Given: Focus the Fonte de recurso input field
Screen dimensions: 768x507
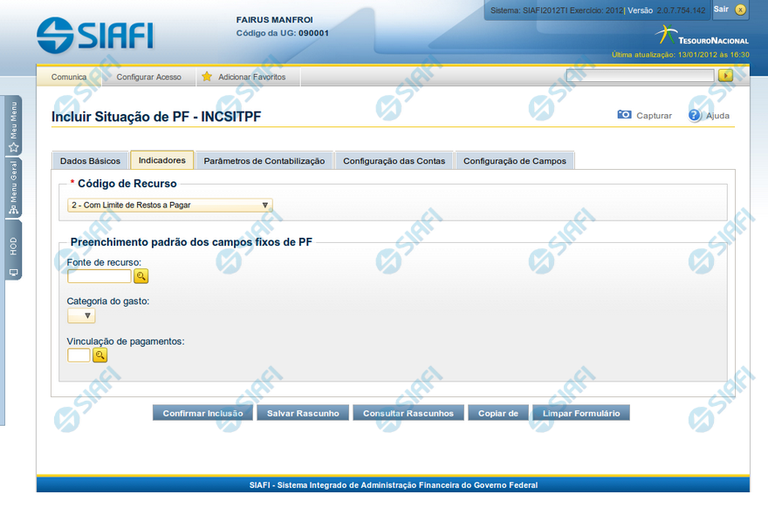Looking at the screenshot, I should [x=99, y=276].
